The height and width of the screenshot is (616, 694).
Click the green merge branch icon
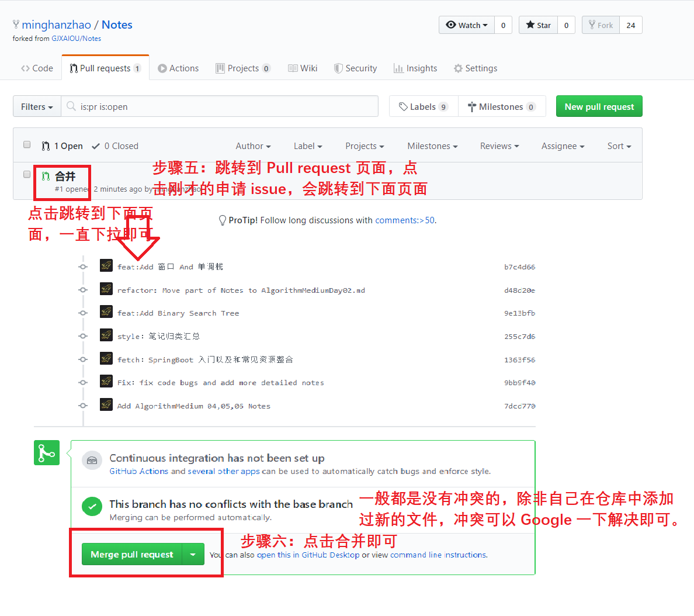pos(47,452)
